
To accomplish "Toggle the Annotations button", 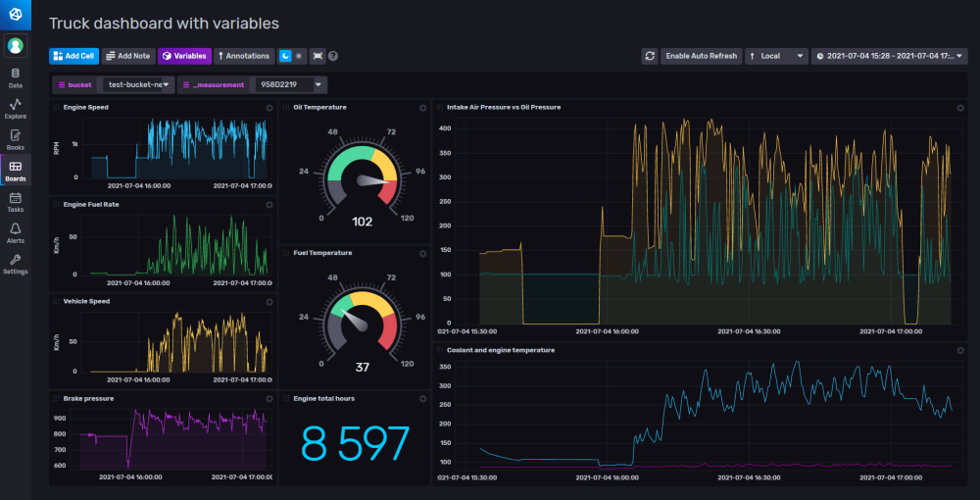I will (244, 56).
